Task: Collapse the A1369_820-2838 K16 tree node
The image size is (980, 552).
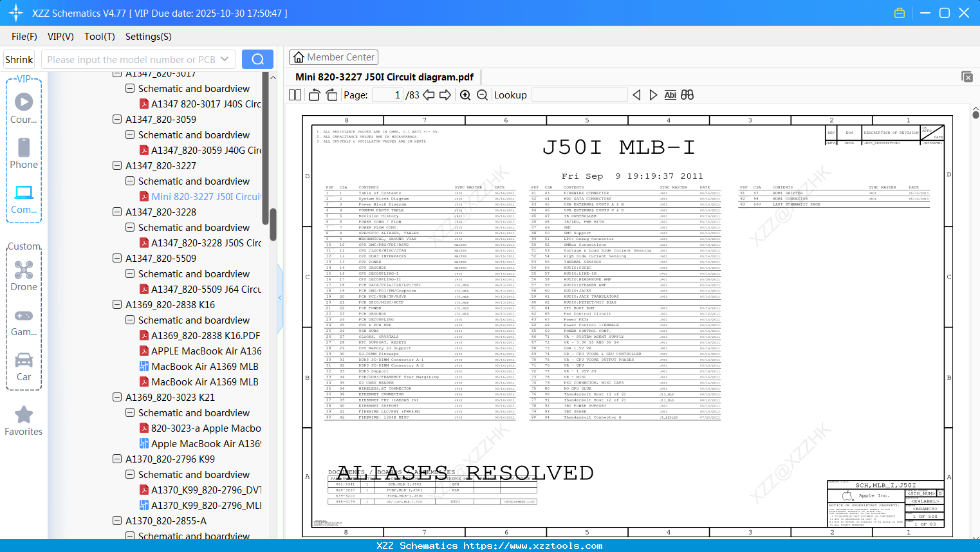Action: 117,305
